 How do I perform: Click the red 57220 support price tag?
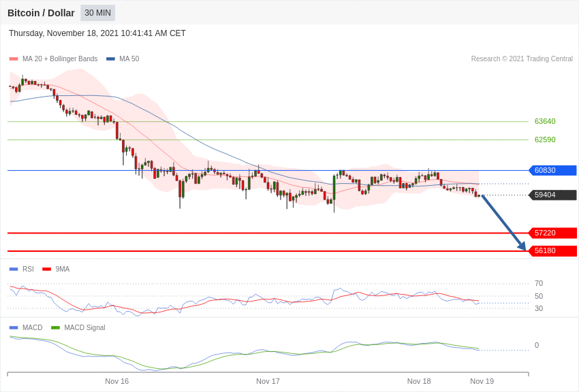553,233
